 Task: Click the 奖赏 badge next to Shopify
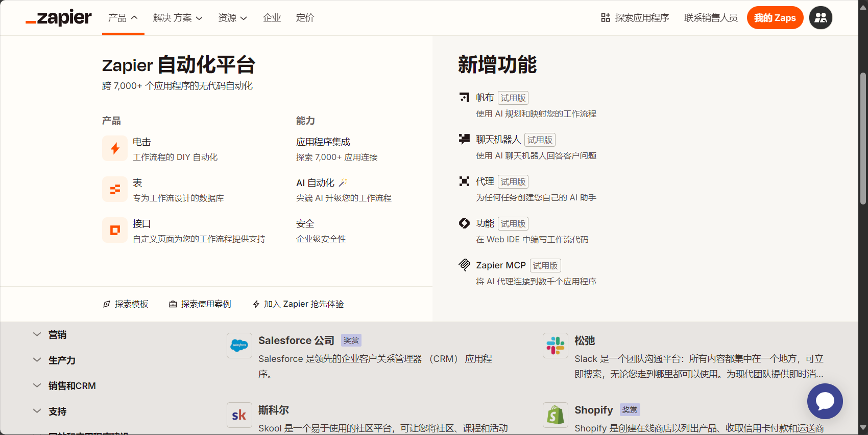[630, 410]
